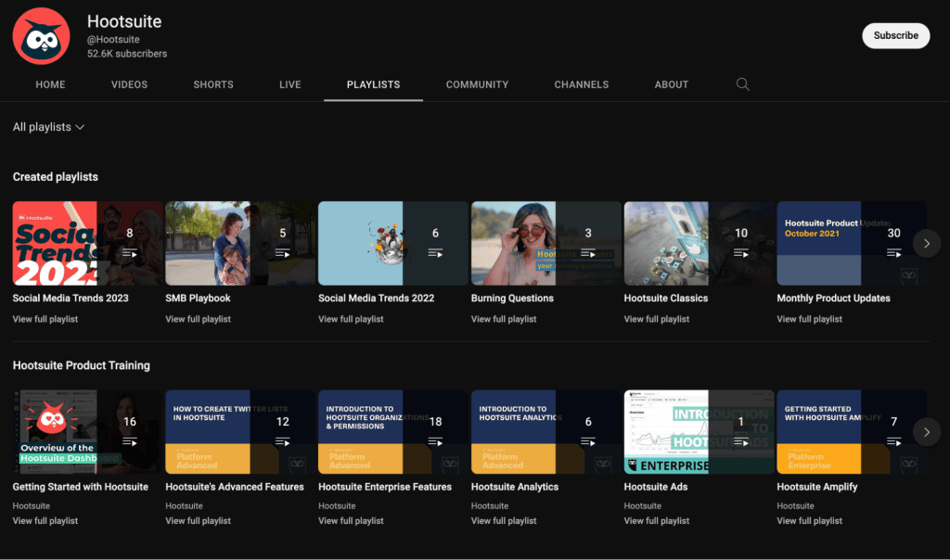Screen dimensions: 950x560
Task: Click the Created playlists section heading
Action: (x=55, y=177)
